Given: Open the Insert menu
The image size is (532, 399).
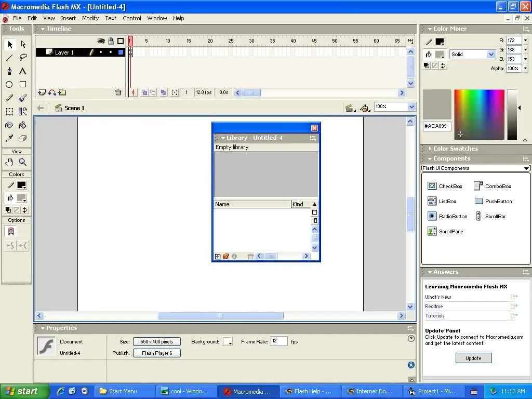Looking at the screenshot, I should [68, 18].
